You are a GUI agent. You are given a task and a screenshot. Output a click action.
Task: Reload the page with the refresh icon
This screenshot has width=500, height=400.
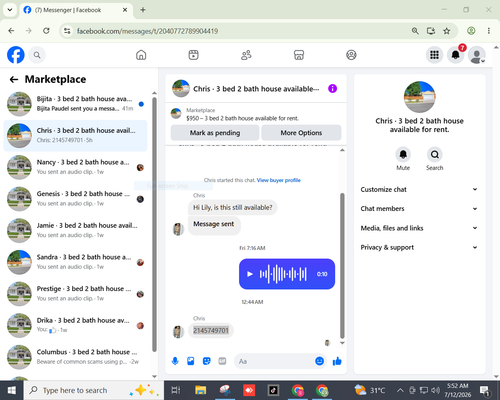click(46, 31)
